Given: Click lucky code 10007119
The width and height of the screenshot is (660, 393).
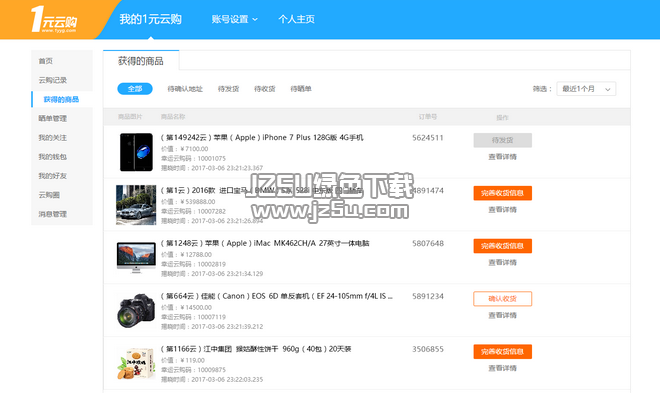Looking at the screenshot, I should click(x=212, y=317).
